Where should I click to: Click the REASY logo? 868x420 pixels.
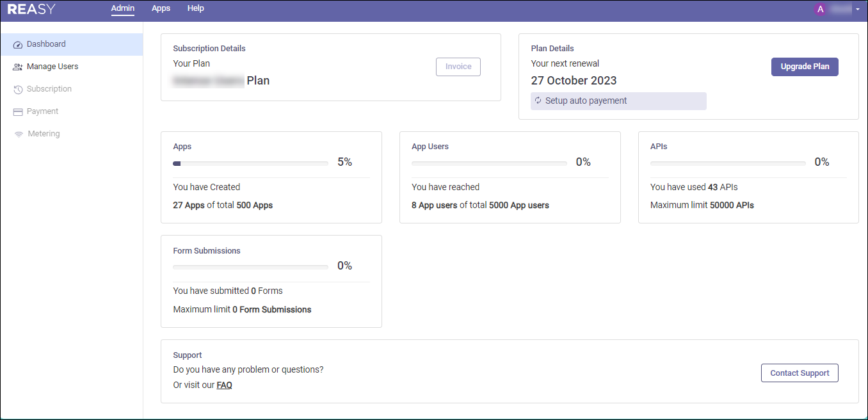point(31,9)
